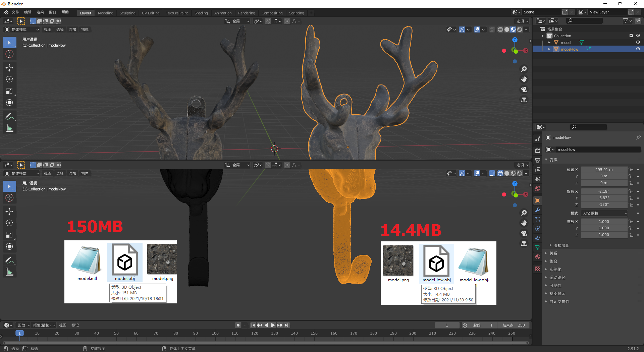644x352 pixels.
Task: Select the Scale tool in top viewport
Action: tap(9, 91)
